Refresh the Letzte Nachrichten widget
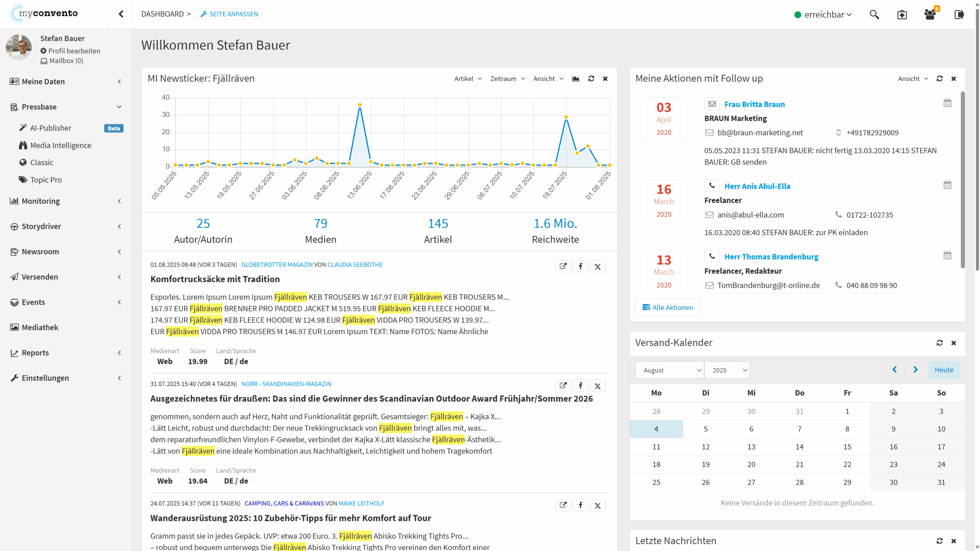Viewport: 980px width, 551px height. click(x=939, y=541)
